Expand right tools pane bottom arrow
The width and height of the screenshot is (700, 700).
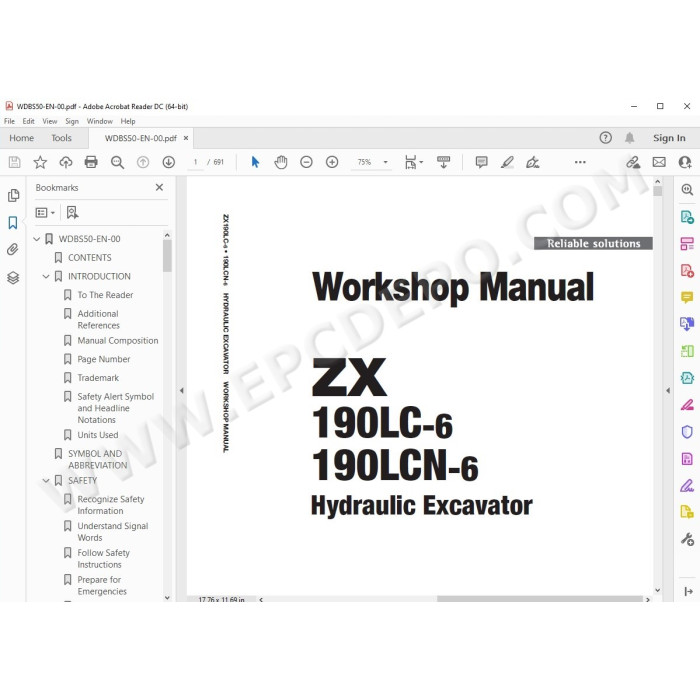pyautogui.click(x=688, y=592)
